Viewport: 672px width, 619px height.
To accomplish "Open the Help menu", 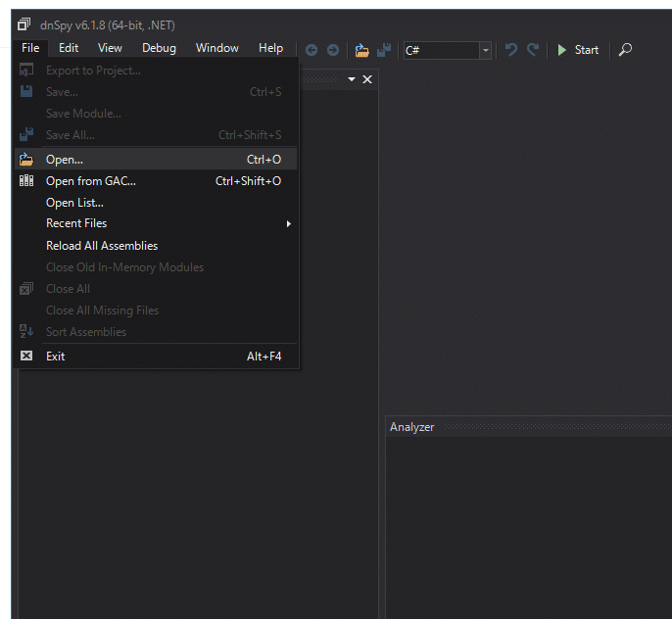I will pos(270,48).
